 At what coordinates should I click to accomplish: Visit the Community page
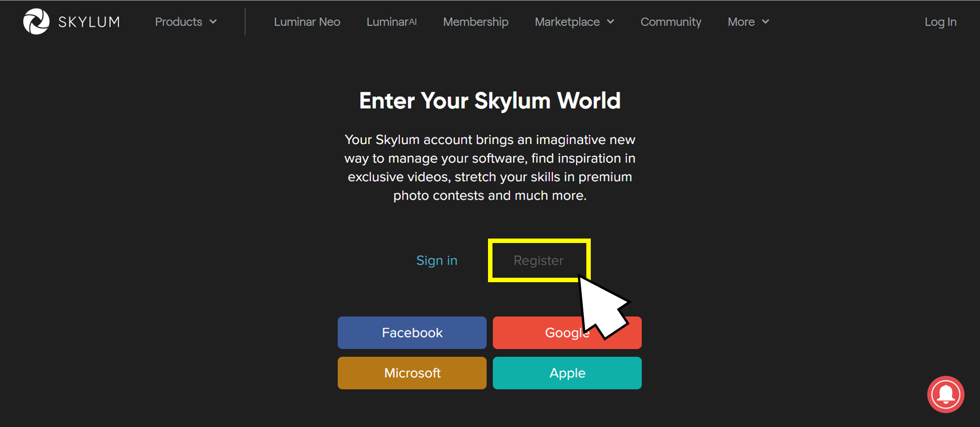tap(671, 22)
